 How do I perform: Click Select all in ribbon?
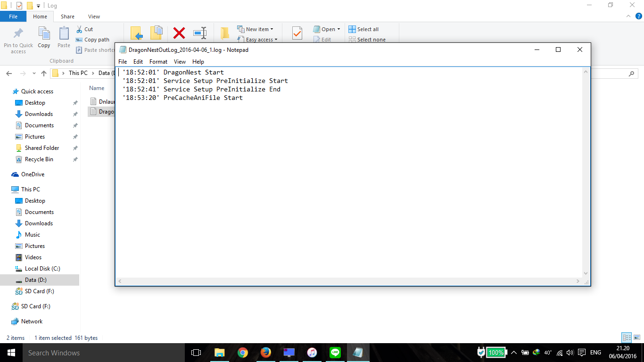click(363, 29)
